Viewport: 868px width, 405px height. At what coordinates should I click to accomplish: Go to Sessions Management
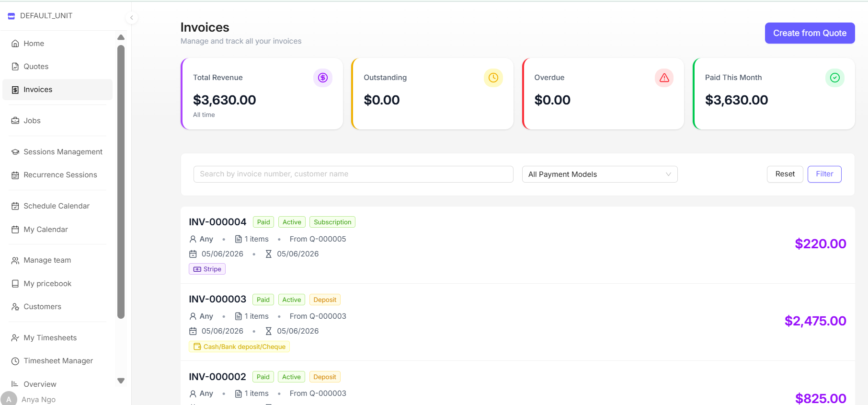point(57,152)
